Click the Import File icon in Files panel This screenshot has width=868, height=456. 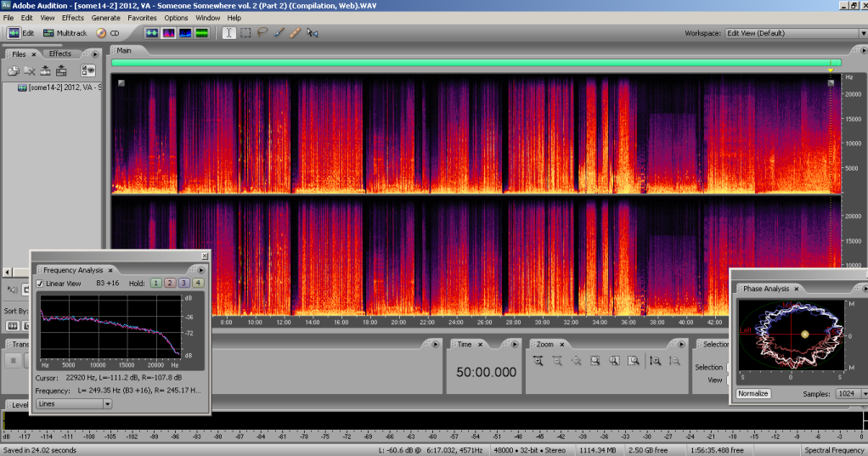coord(14,70)
